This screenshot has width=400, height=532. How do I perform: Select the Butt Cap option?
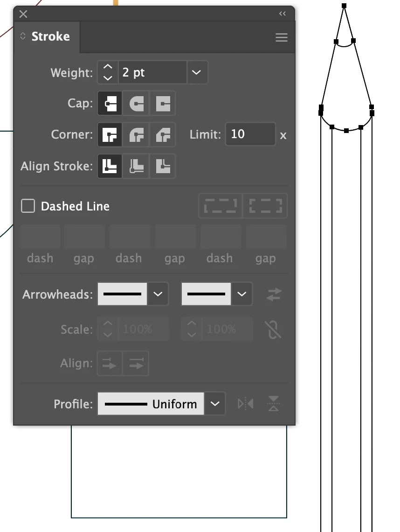[110, 103]
